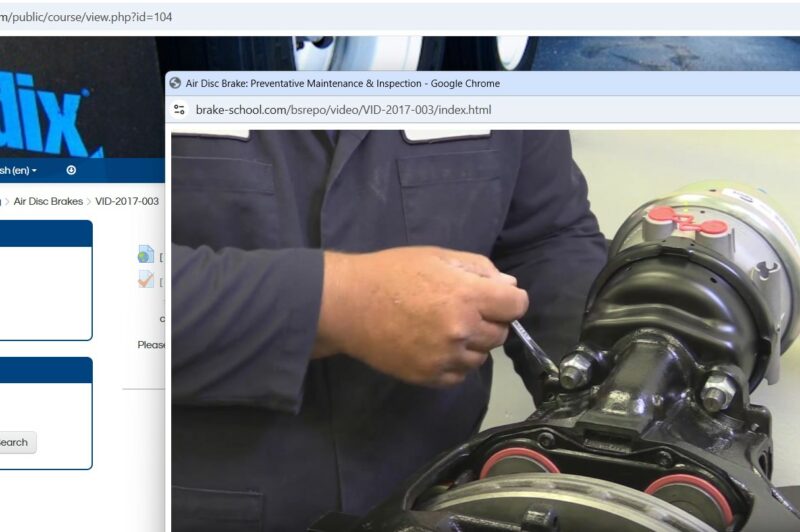Click the popup address bar URL brake-school.com

(343, 110)
